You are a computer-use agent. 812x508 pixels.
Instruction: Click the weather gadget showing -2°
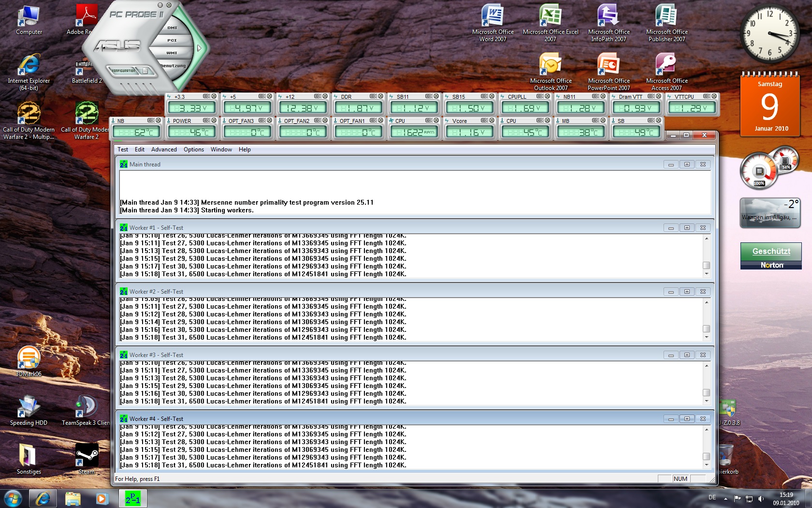click(770, 212)
